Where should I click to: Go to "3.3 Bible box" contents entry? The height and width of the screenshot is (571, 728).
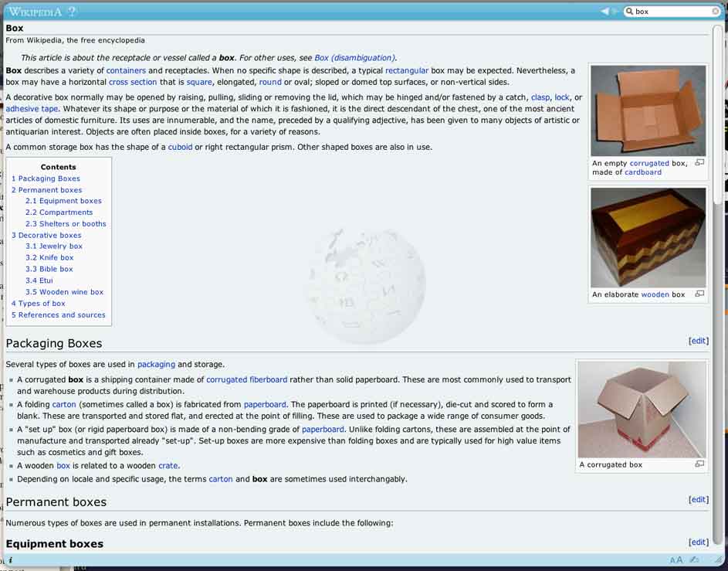(x=49, y=269)
